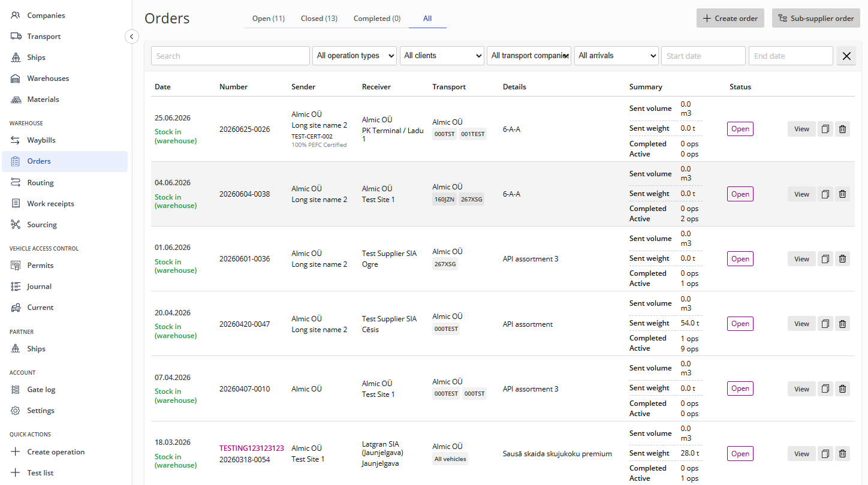Viewport: 868px width, 485px height.
Task: View order 20260604-0038
Action: pyautogui.click(x=801, y=194)
